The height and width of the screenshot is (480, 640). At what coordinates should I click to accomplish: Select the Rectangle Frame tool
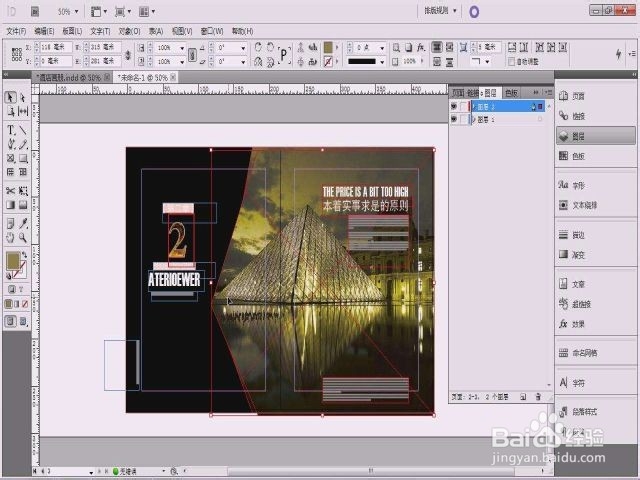click(x=11, y=158)
